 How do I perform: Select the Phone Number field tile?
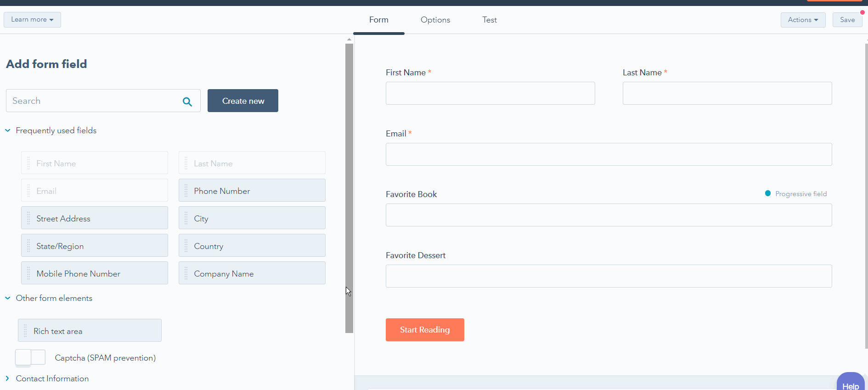coord(252,190)
